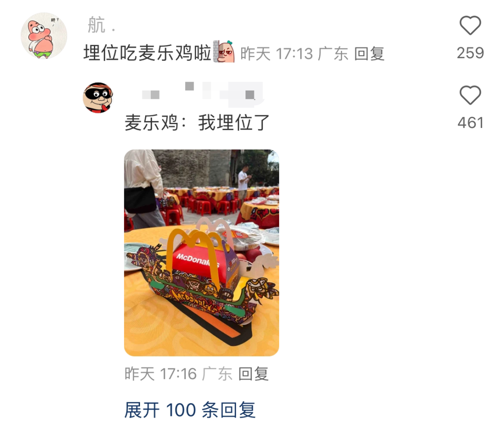This screenshot has height=436, width=504.
Task: Expand 展开 100 条回复
Action: click(190, 410)
